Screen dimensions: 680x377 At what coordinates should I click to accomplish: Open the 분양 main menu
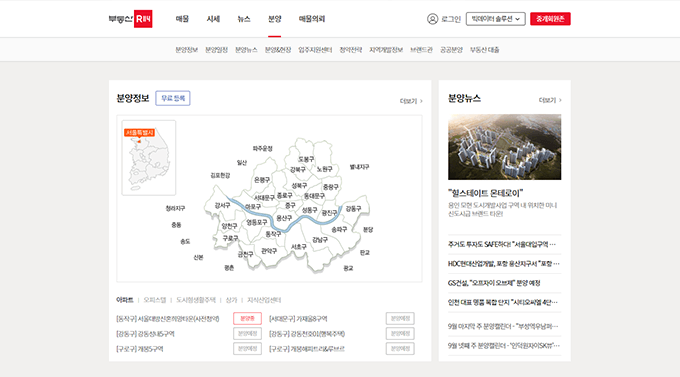coord(275,19)
